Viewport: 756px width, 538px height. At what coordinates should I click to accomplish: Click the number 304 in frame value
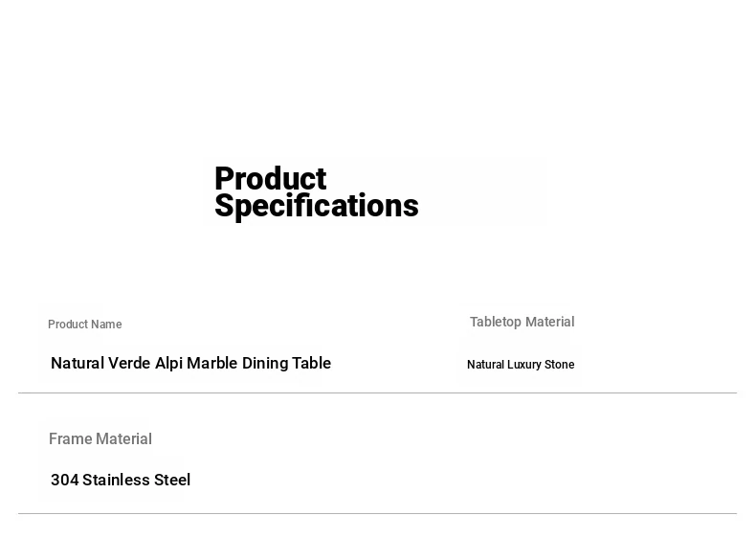(x=65, y=481)
